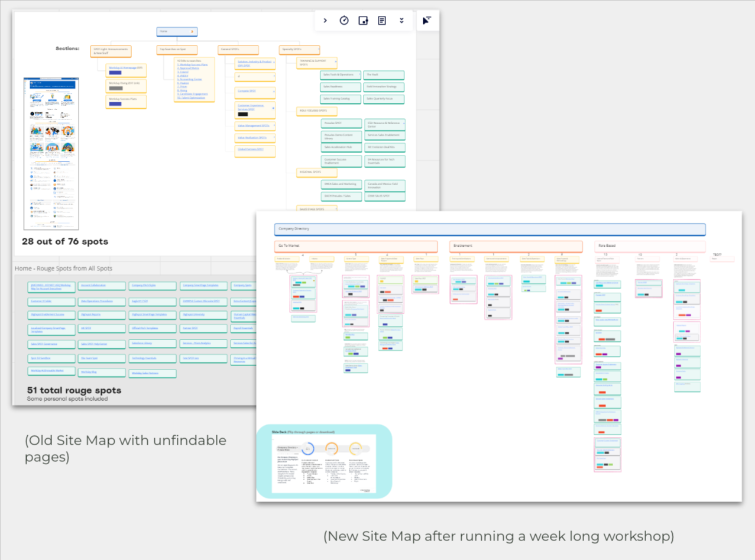Open the Account Collaboration link card

[102, 286]
